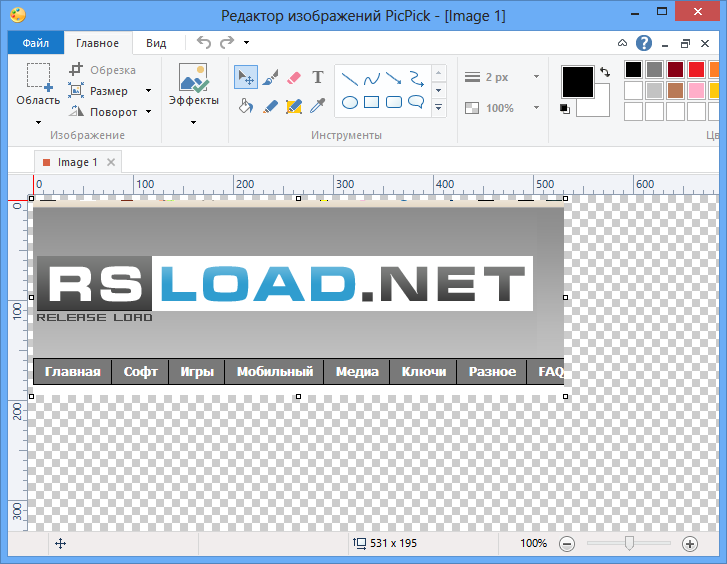Expand the full shapes gallery
The width and height of the screenshot is (727, 564).
click(439, 108)
